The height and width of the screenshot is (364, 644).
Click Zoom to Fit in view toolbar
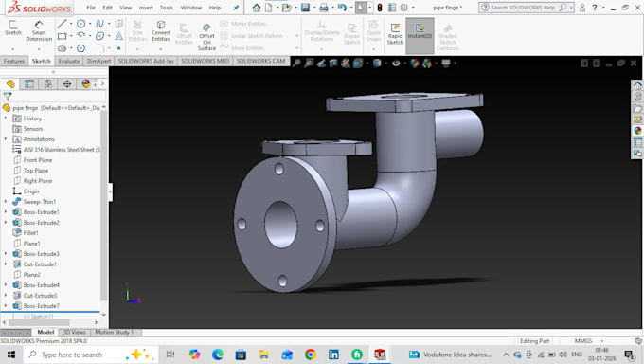[x=296, y=63]
